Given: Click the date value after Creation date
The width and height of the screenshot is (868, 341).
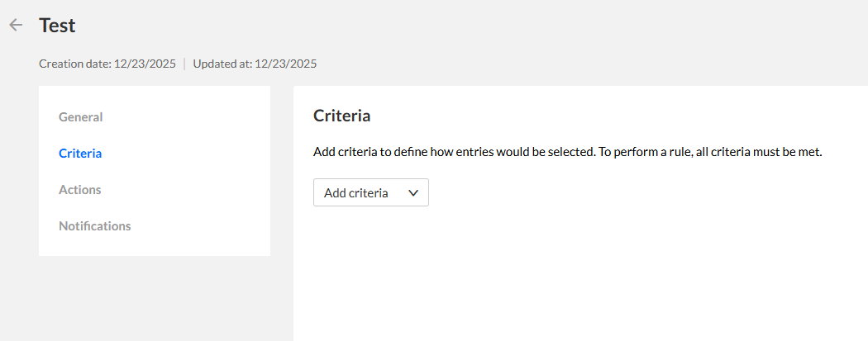Looking at the screenshot, I should 145,64.
